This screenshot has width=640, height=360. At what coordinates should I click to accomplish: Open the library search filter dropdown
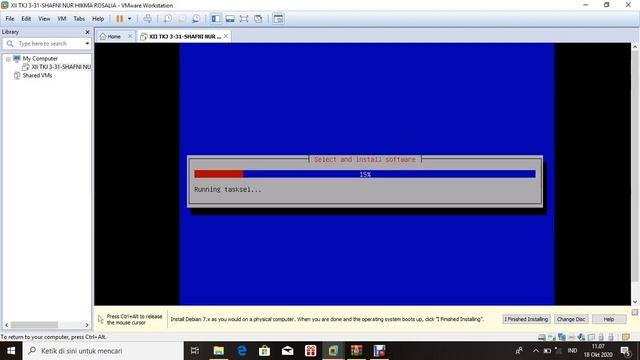click(87, 44)
